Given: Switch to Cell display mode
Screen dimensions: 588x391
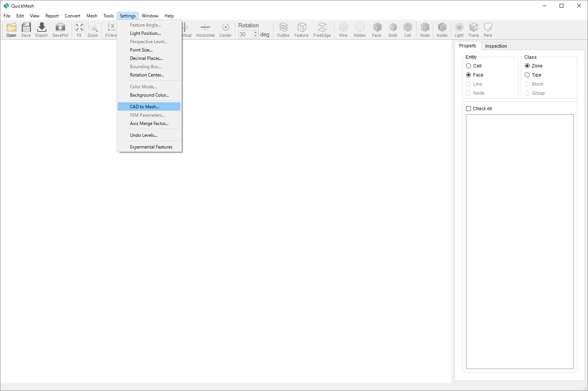Looking at the screenshot, I should click(x=408, y=30).
